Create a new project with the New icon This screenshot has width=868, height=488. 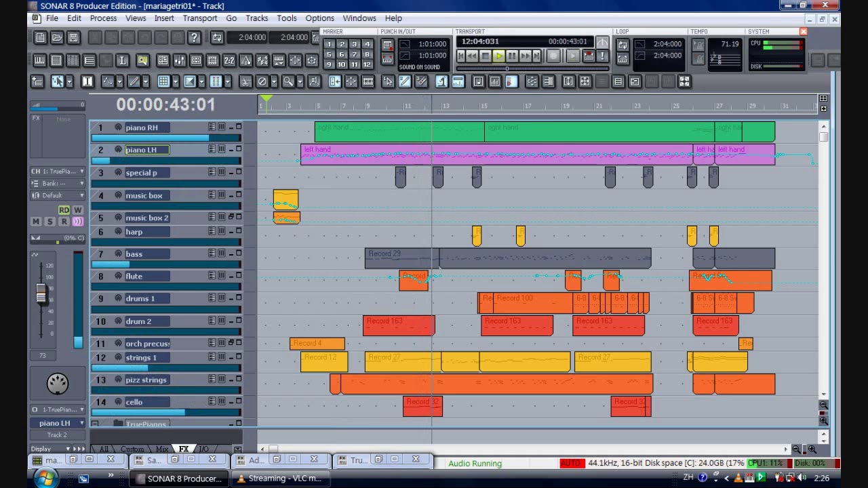pyautogui.click(x=41, y=38)
